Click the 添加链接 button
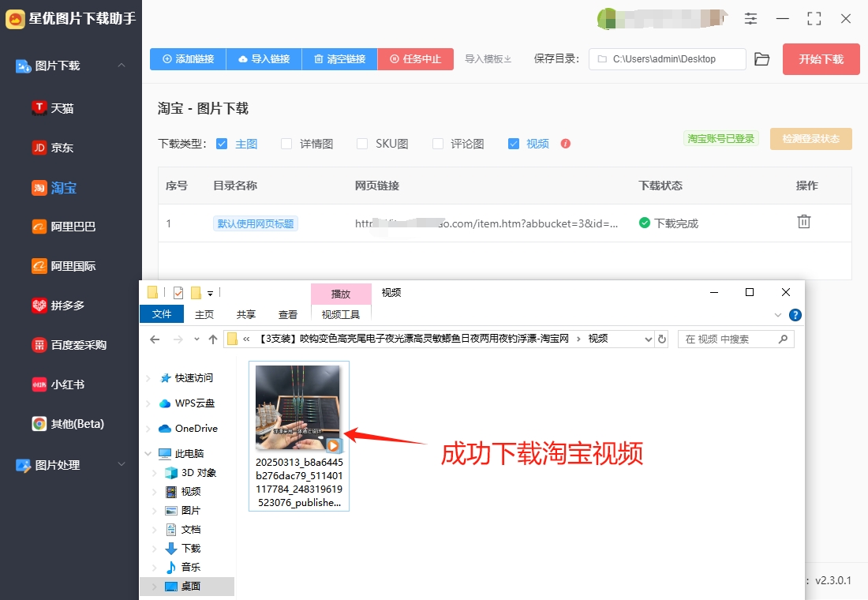This screenshot has height=600, width=868. 189,59
